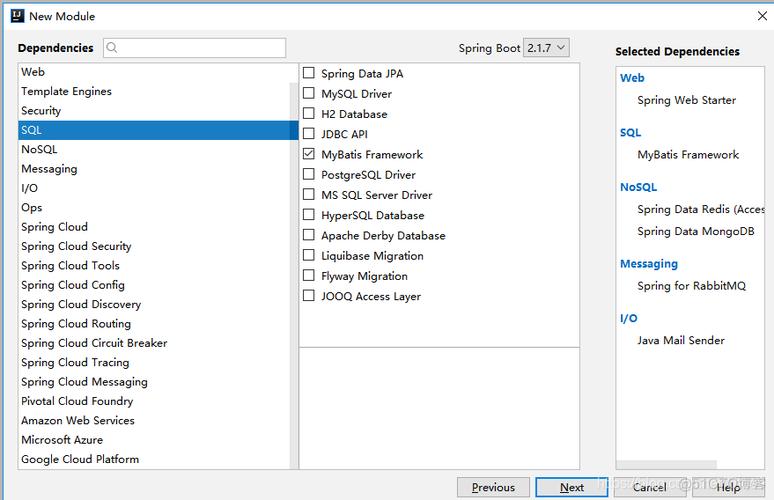Click the Previous button
774x500 pixels.
493,487
